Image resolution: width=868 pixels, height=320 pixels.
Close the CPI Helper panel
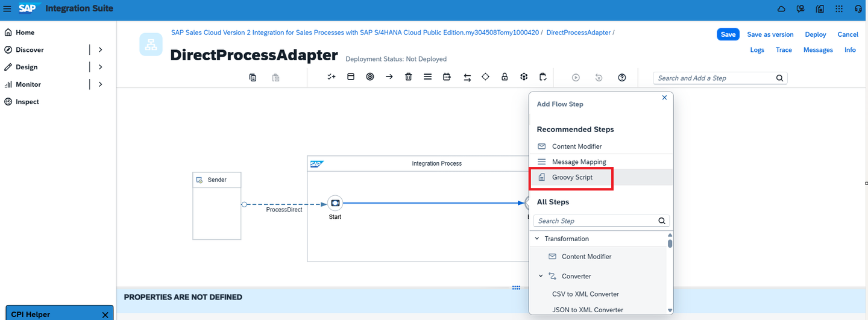[105, 315]
